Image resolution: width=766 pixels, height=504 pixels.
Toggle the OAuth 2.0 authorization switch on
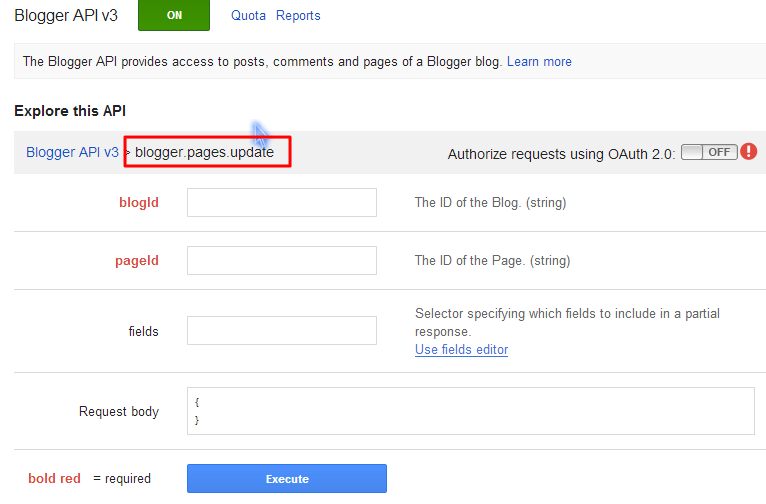tap(709, 152)
